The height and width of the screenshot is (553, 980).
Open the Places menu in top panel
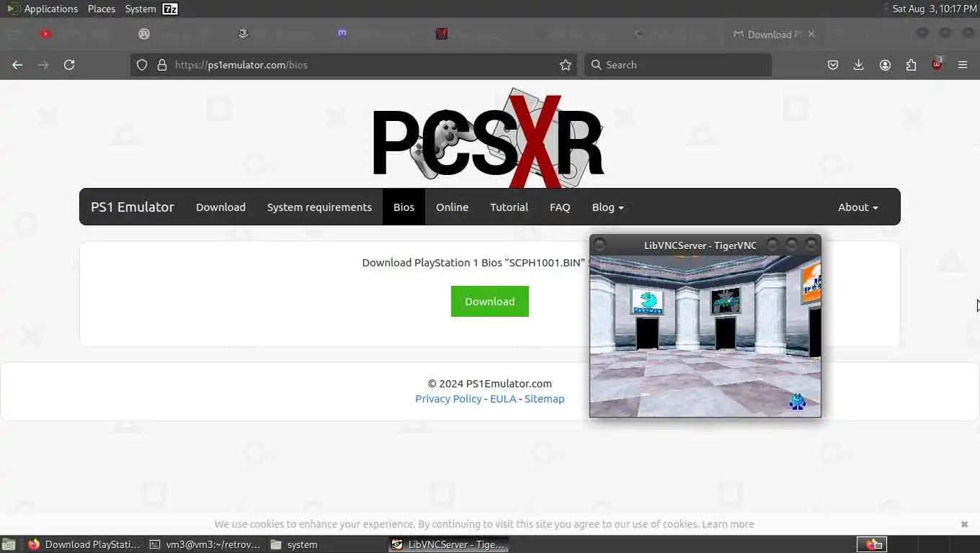point(102,9)
